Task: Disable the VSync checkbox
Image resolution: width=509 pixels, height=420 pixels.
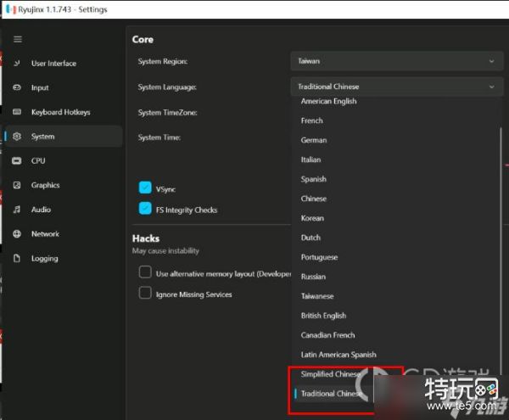Action: 145,188
